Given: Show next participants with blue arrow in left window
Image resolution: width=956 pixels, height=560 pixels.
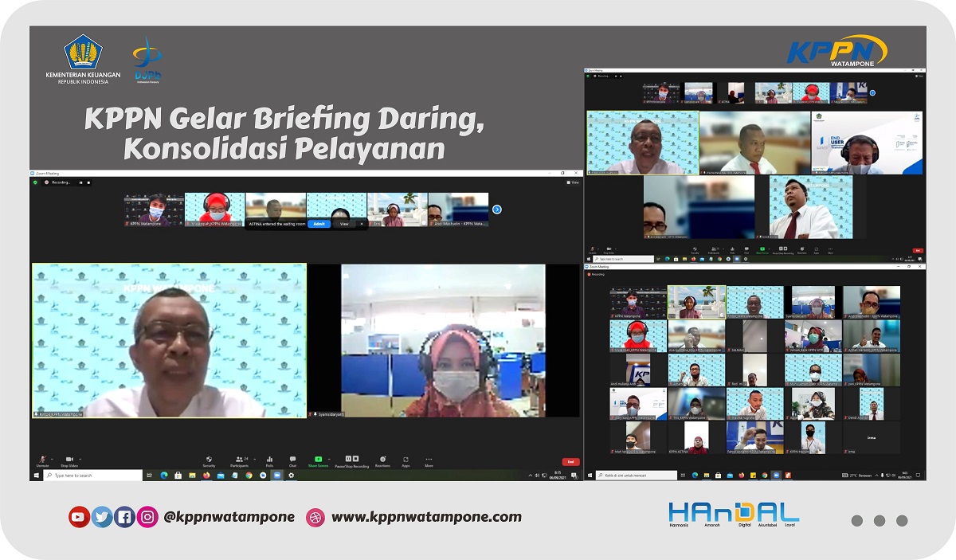Looking at the screenshot, I should 496,210.
